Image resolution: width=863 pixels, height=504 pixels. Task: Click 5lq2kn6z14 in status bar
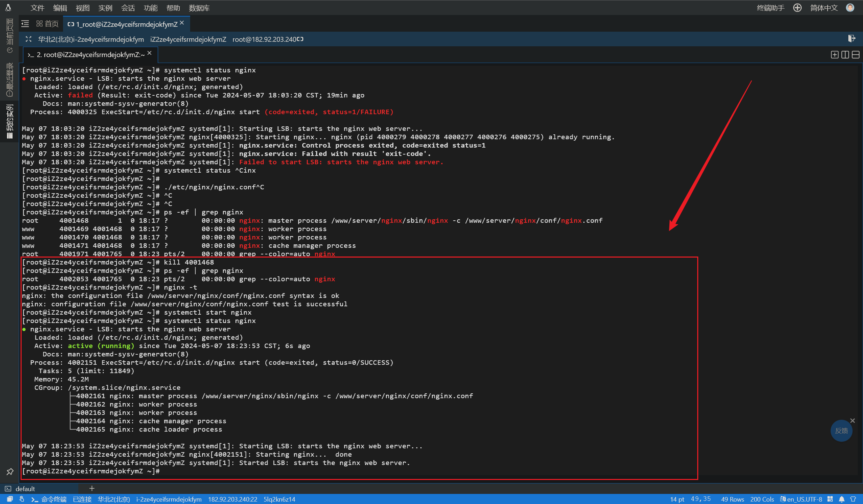click(x=279, y=499)
